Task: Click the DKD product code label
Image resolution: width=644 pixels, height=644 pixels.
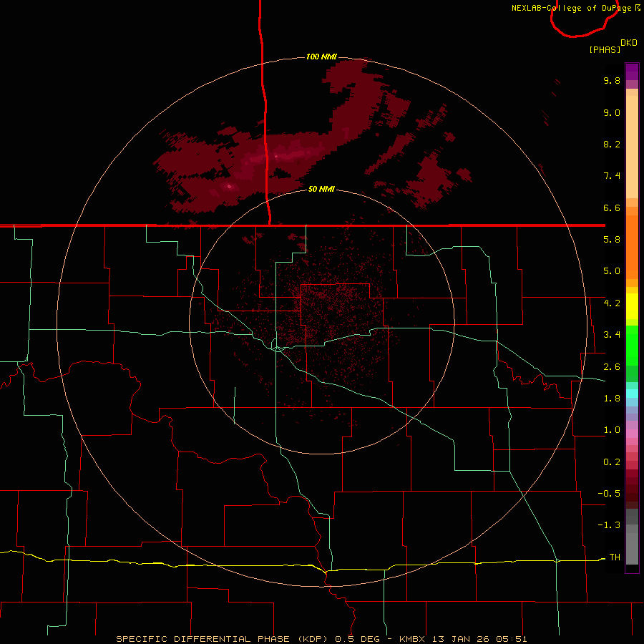Action: pos(629,43)
